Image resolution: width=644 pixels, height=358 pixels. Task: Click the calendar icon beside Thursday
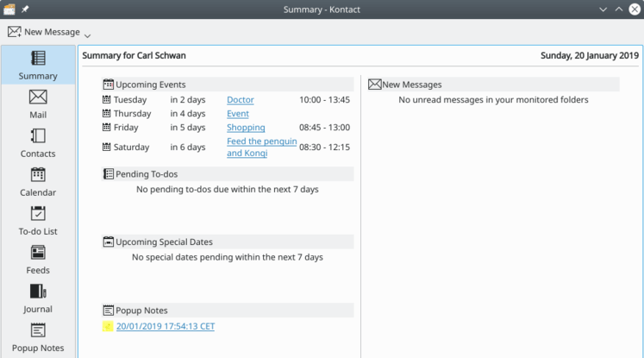106,114
